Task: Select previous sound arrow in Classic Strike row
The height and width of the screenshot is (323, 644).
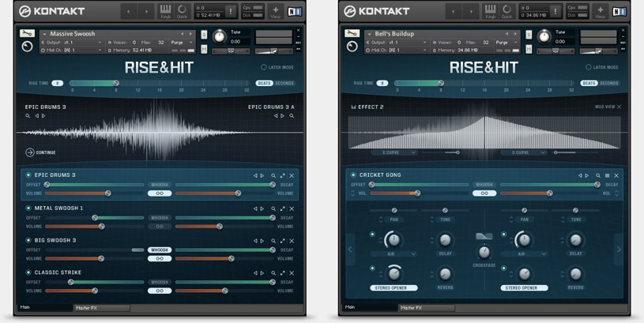Action: coord(255,273)
